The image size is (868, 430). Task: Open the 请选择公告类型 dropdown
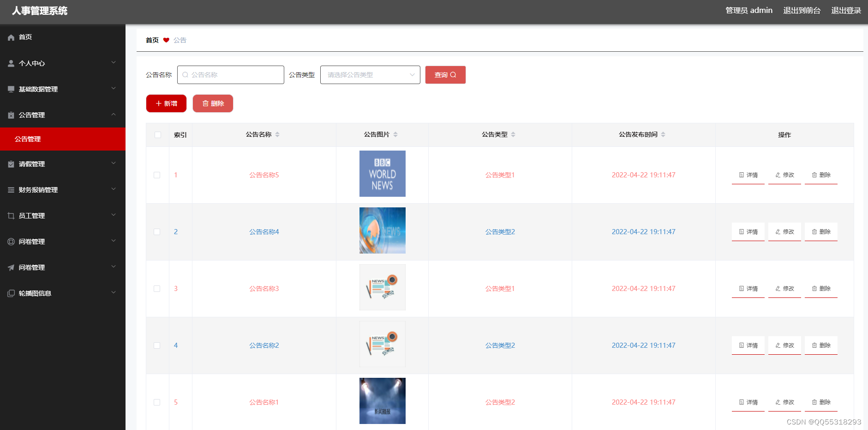point(370,75)
